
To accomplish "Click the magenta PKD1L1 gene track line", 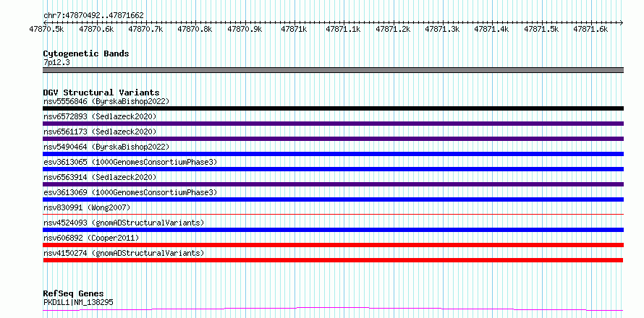I will tap(333, 309).
